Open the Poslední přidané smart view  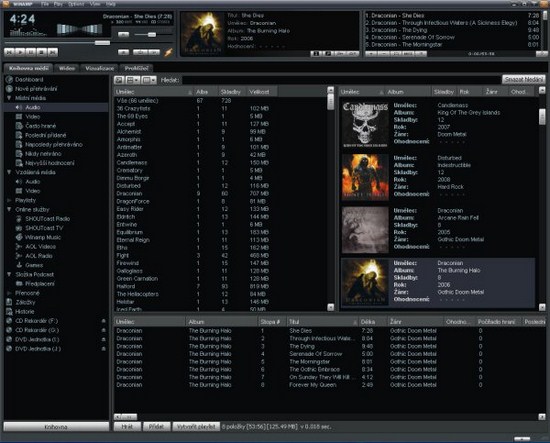(x=46, y=135)
